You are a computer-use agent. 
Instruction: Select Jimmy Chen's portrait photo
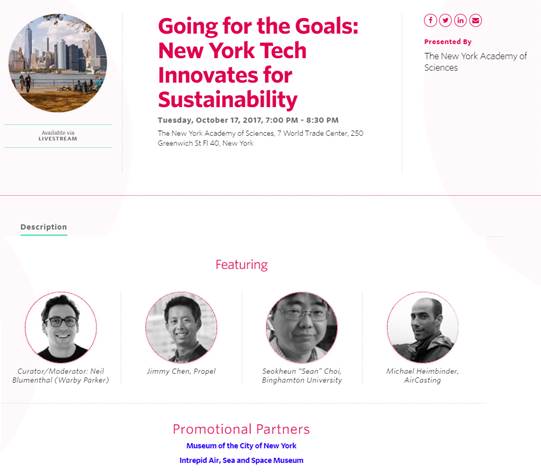[181, 327]
